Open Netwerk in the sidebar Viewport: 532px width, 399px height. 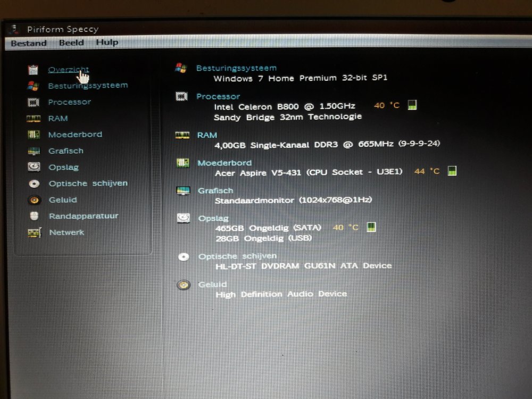[66, 232]
